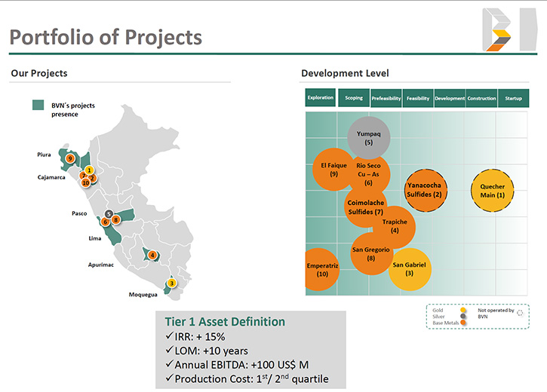547x392 pixels.
Task: Click map marker 2 in Cajamarca
Action: click(x=93, y=179)
